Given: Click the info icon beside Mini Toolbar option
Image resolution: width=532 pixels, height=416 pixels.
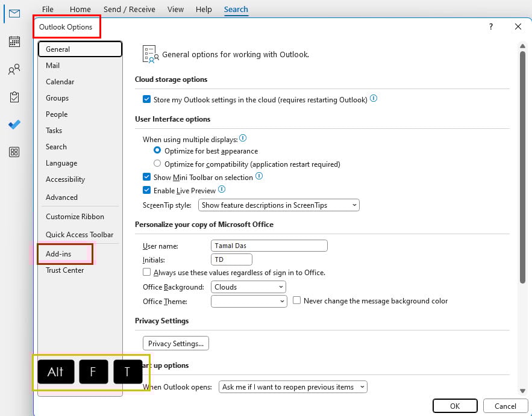Looking at the screenshot, I should tap(259, 176).
